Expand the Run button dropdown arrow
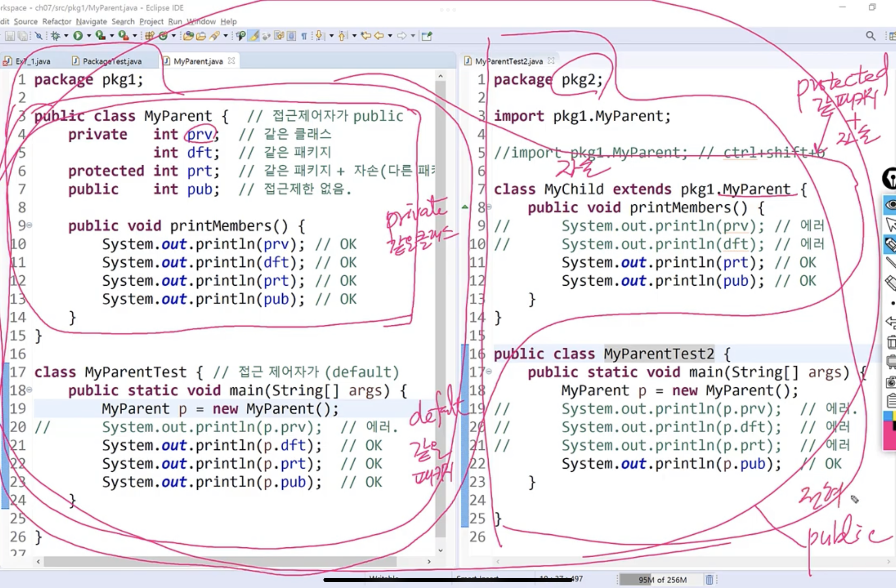This screenshot has height=588, width=896. 89,36
